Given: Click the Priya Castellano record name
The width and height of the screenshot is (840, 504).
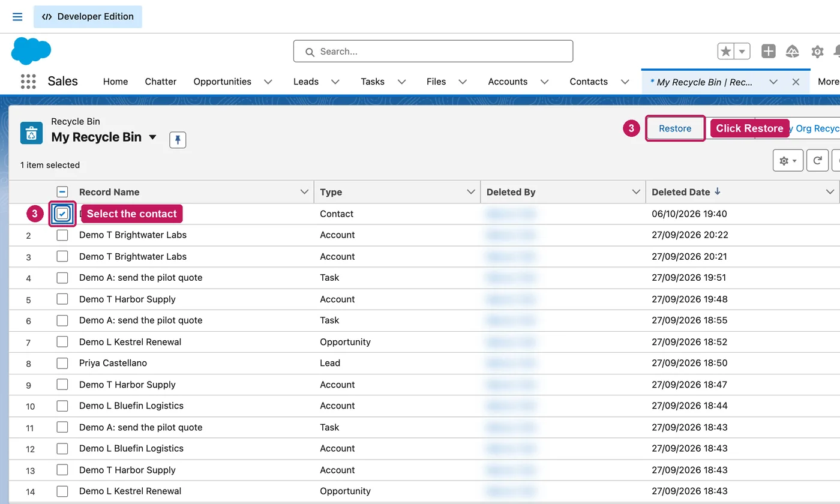Looking at the screenshot, I should pos(113,363).
